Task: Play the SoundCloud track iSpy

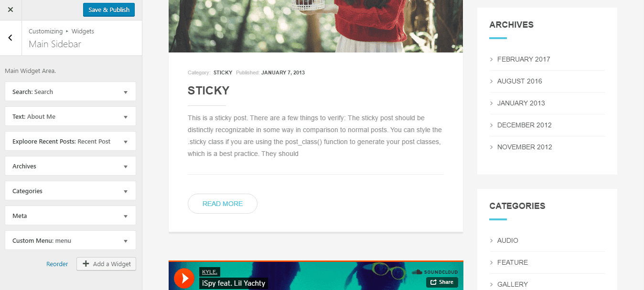Action: click(184, 279)
